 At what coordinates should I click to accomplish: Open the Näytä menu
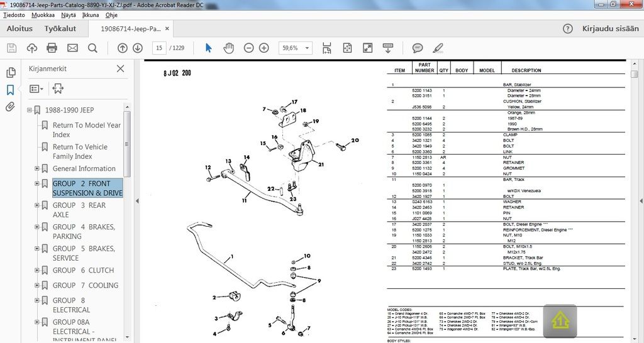click(x=68, y=15)
